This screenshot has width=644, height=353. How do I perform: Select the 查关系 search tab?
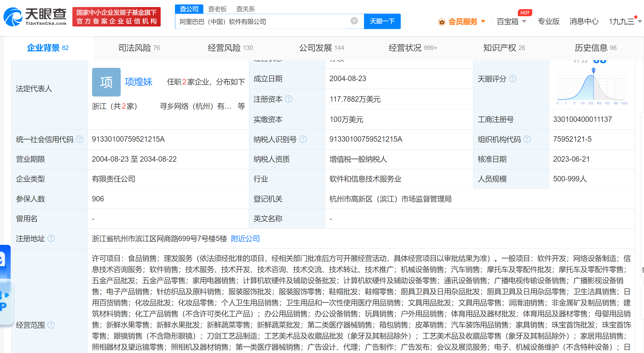point(245,9)
